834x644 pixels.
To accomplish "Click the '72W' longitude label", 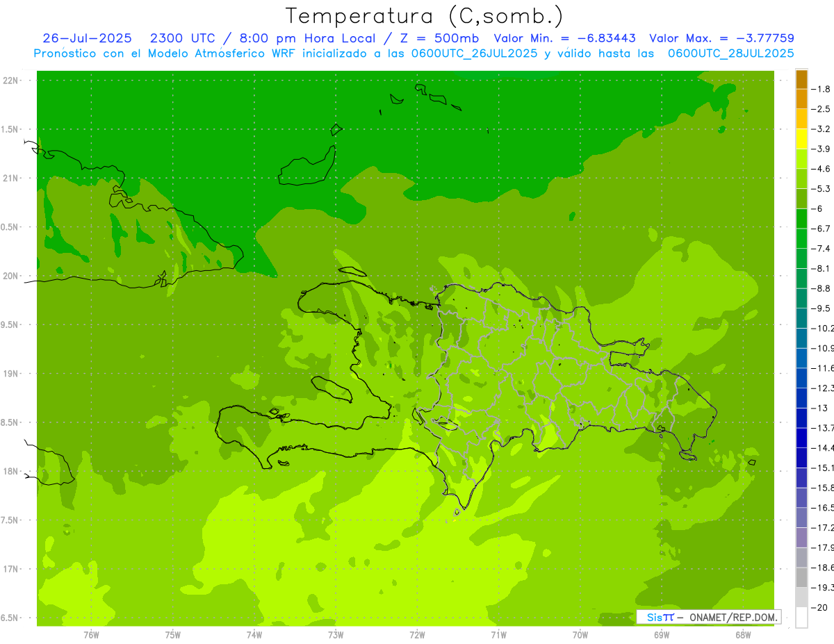I will point(417,635).
